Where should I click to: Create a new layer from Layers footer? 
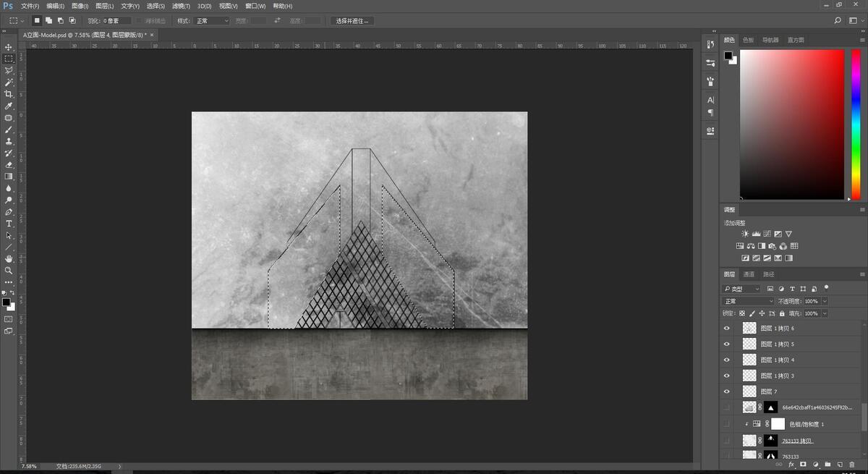pos(840,465)
